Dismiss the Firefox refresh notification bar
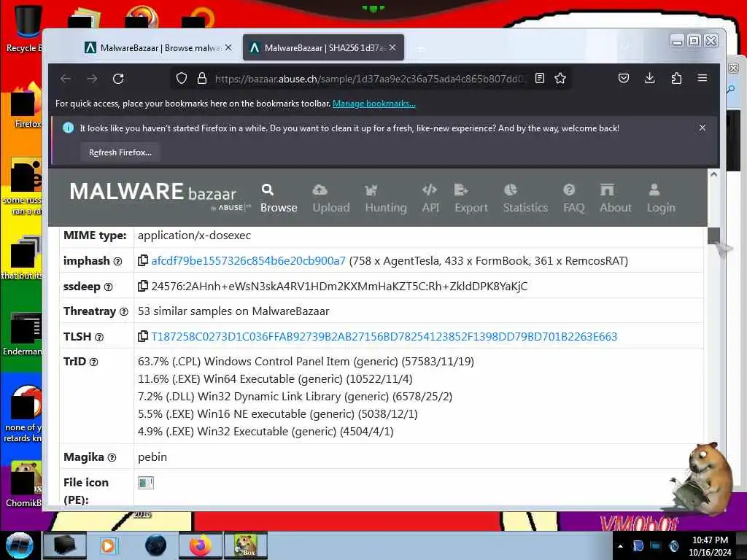Viewport: 747px width, 560px height. pyautogui.click(x=703, y=128)
